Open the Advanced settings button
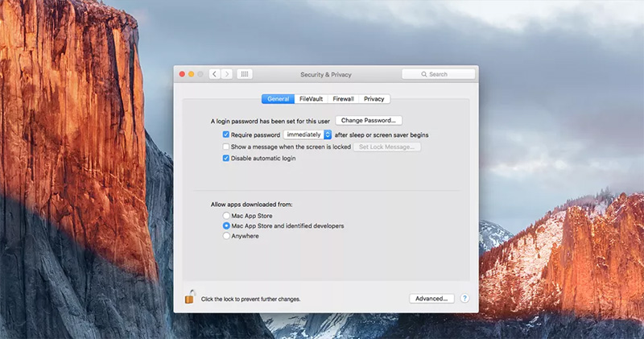 point(431,298)
